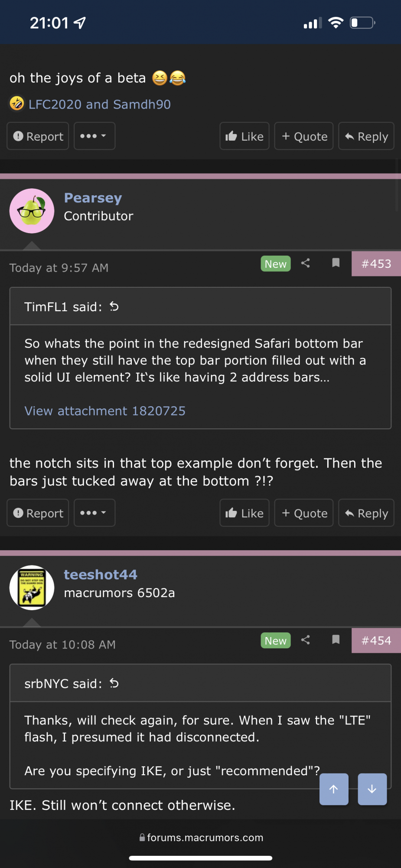Viewport: 401px width, 868px height.
Task: Open more options dropdown under Pearsey's post
Action: click(95, 513)
